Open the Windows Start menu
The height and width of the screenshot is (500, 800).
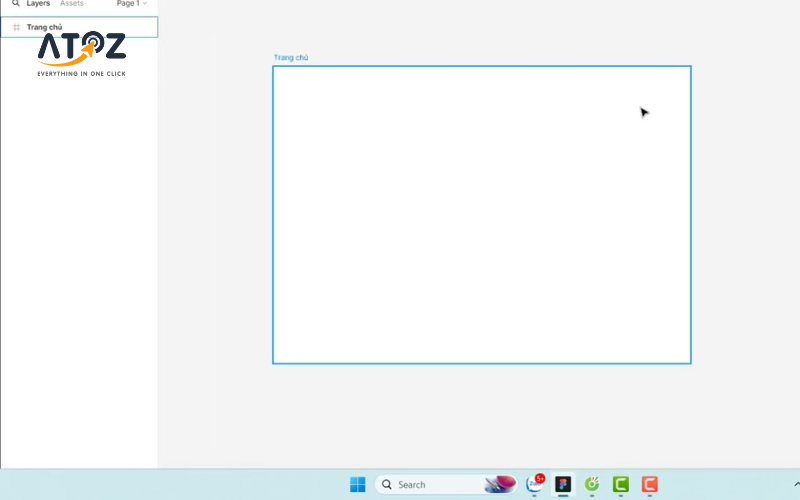click(x=358, y=485)
